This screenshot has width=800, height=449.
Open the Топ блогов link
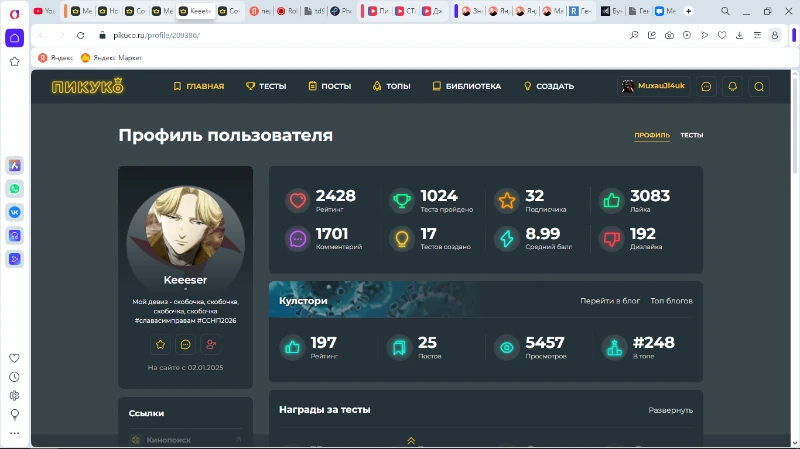tap(671, 301)
